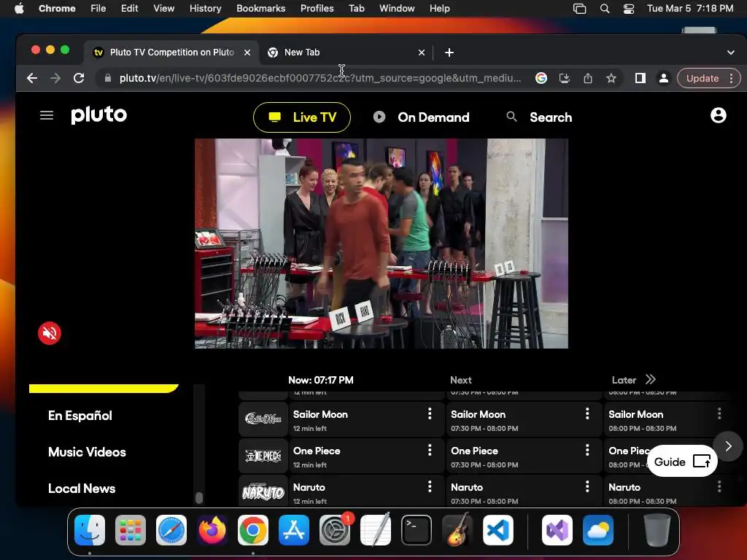Viewport: 747px width, 560px height.
Task: Click the address bar URL
Action: 320,78
